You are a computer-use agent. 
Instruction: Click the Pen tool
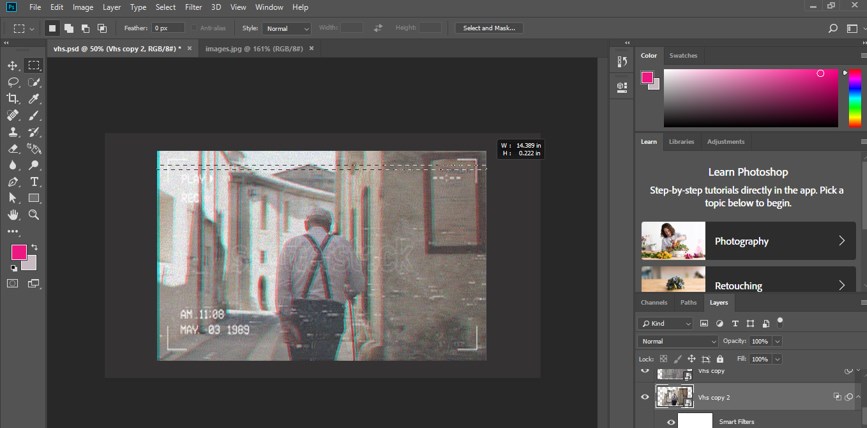click(13, 182)
